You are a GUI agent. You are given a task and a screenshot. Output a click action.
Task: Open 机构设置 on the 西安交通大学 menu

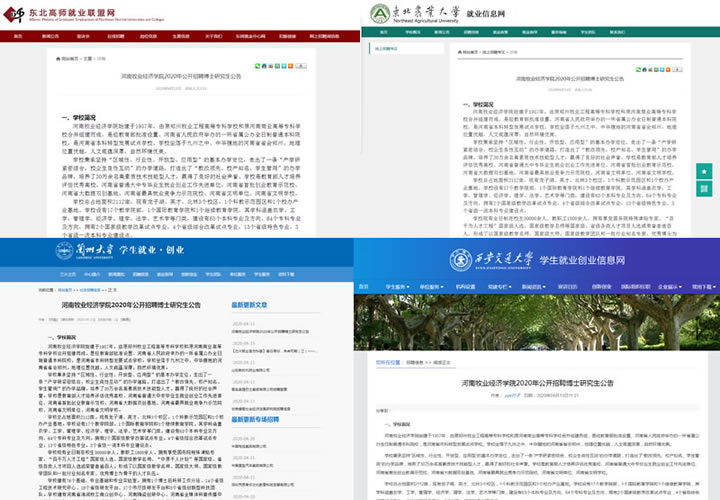tap(465, 287)
